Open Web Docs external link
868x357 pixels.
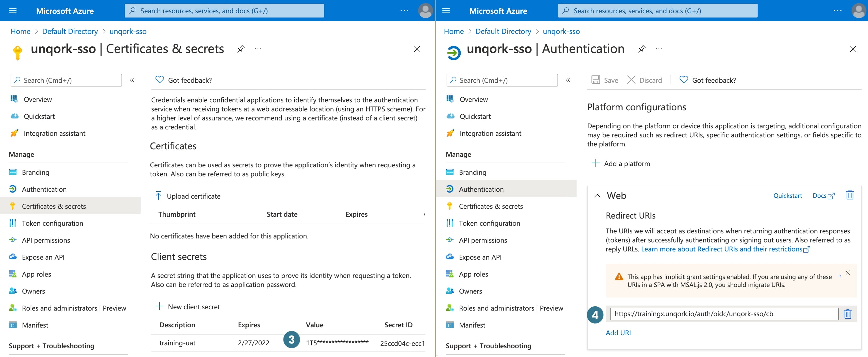tap(824, 196)
